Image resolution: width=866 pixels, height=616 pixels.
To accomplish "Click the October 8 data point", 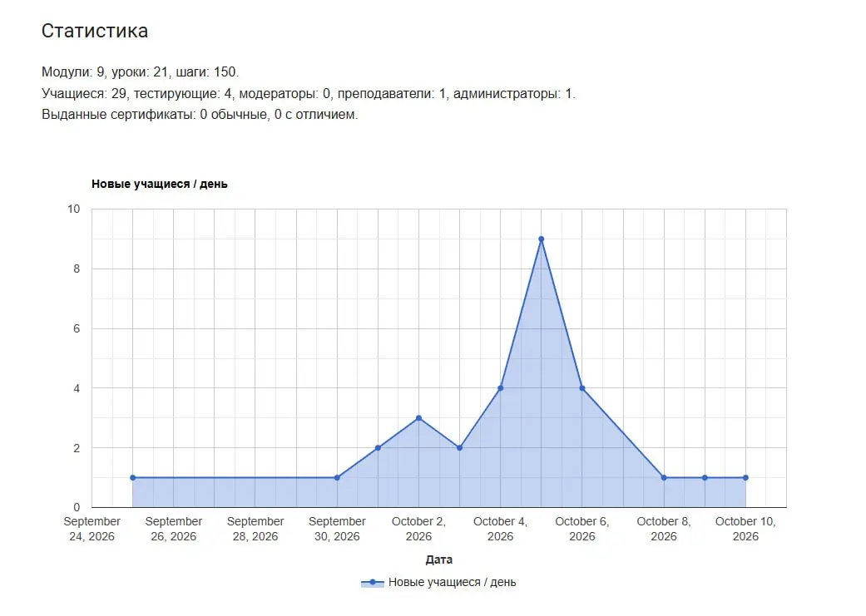I will pos(664,477).
